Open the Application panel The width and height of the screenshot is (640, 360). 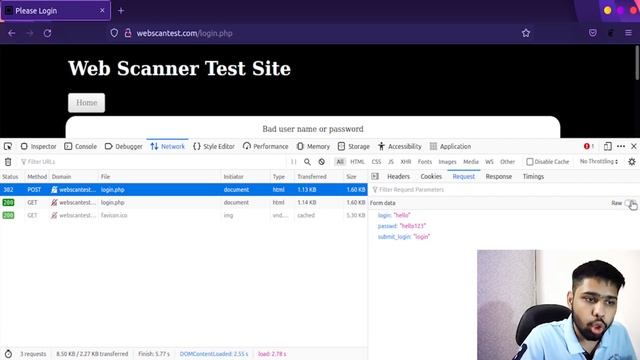pyautogui.click(x=450, y=146)
